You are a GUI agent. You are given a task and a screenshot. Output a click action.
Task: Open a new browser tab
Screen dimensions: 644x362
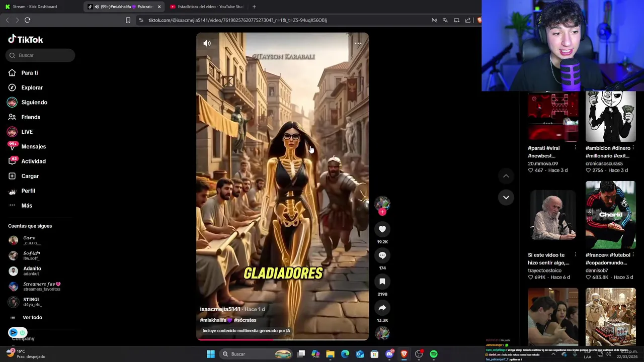point(254,7)
